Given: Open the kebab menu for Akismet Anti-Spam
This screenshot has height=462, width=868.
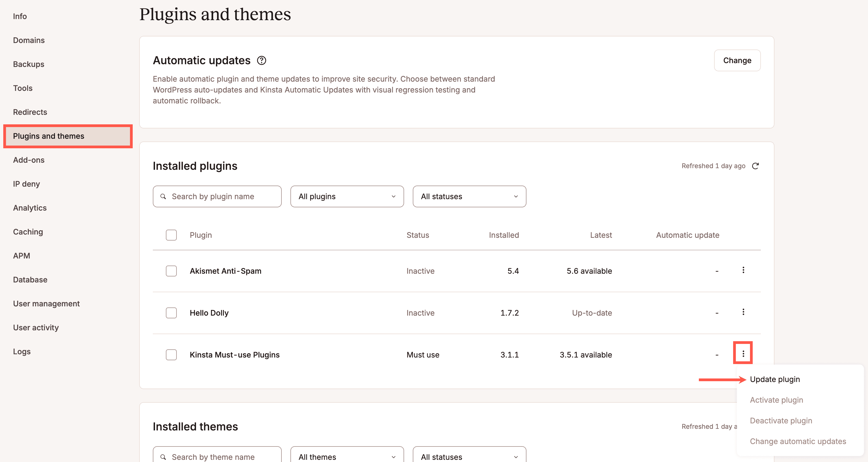Looking at the screenshot, I should pos(743,270).
